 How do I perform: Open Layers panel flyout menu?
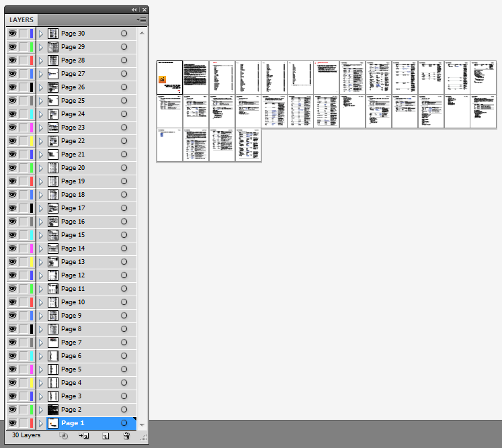click(141, 20)
